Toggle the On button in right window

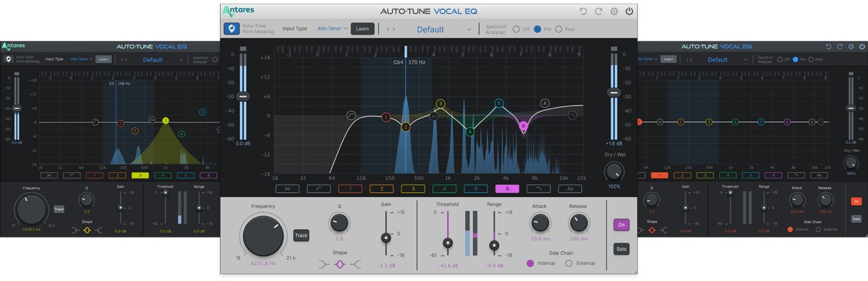pyautogui.click(x=856, y=202)
